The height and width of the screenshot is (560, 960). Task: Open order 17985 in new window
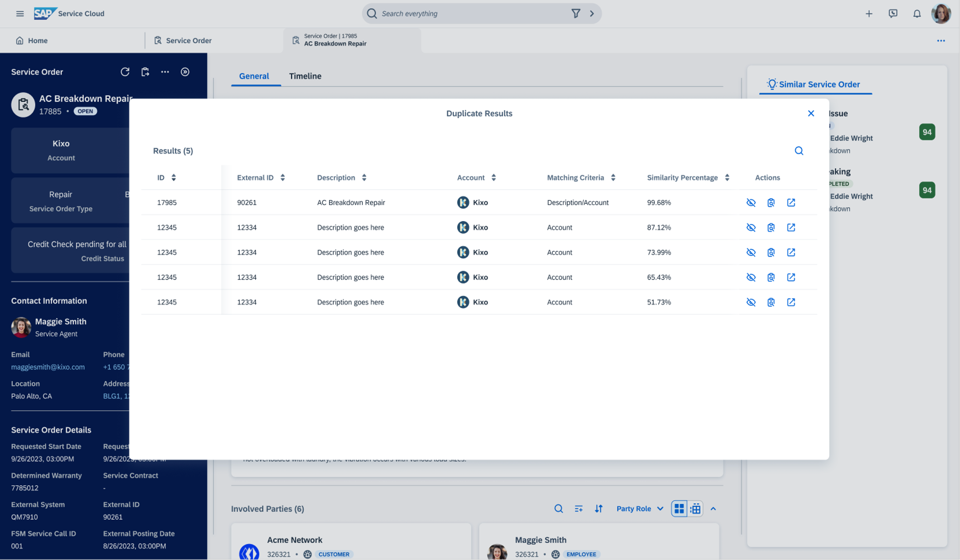point(791,203)
